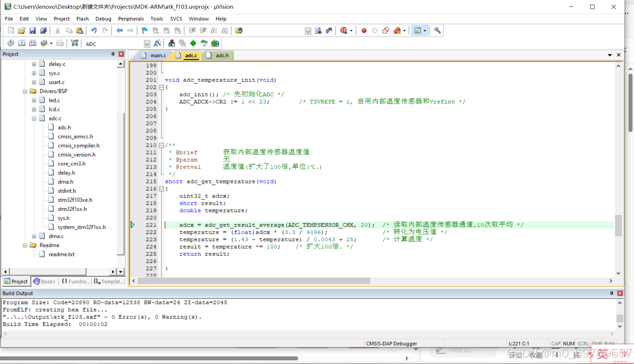Switch to the Books panel tab
Viewport: 634px width, 364px height.
[x=44, y=281]
